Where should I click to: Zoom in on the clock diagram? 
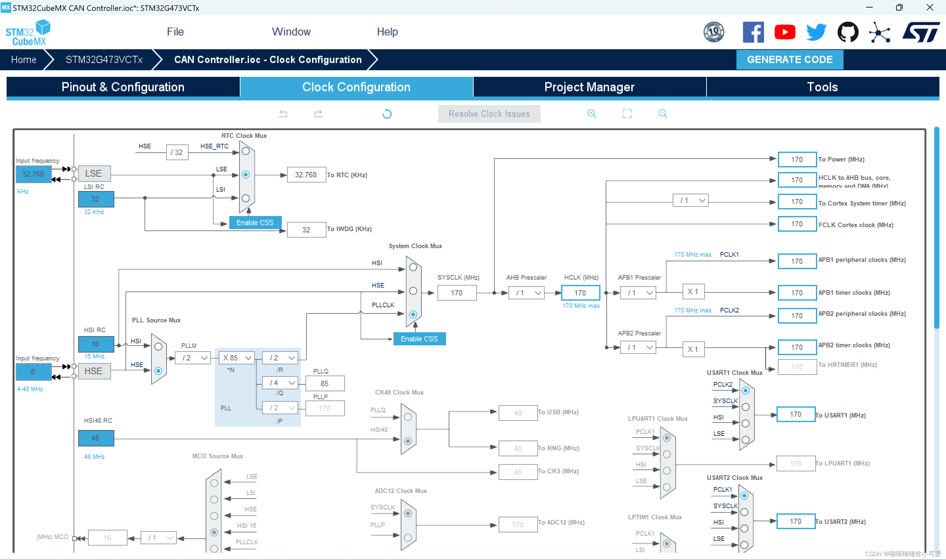[592, 114]
